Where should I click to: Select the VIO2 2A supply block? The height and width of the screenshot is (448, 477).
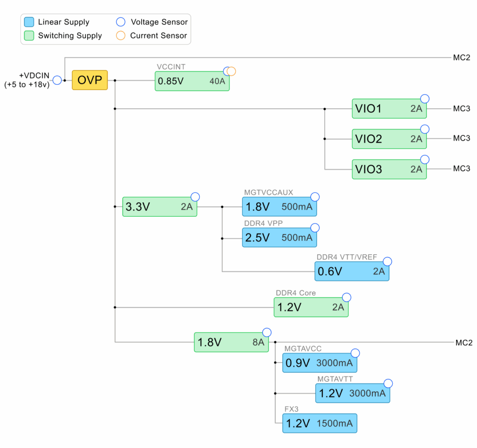(x=389, y=139)
